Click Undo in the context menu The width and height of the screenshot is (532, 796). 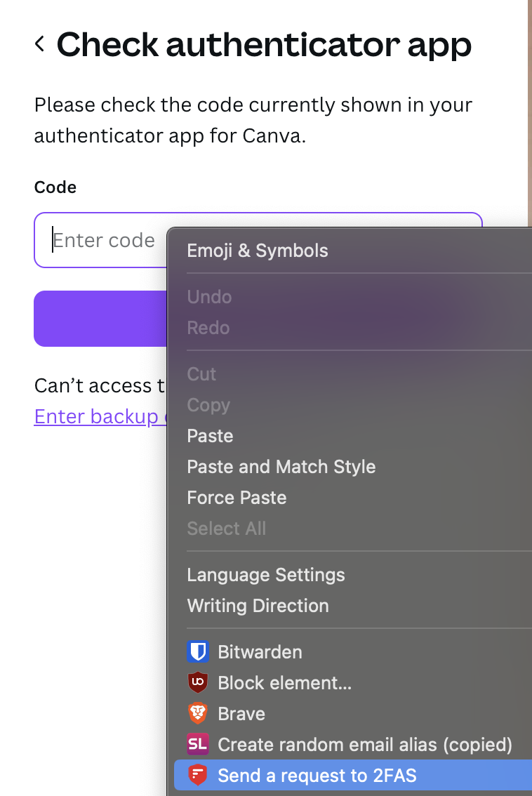tap(208, 297)
